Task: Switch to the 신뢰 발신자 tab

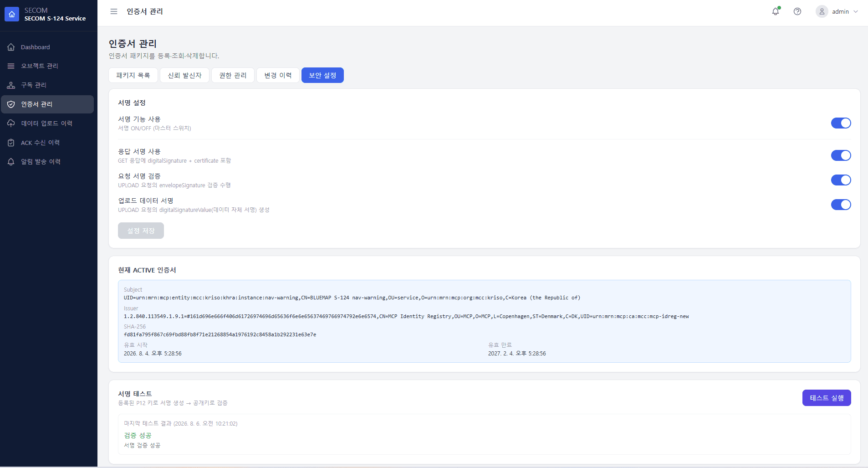Action: tap(184, 75)
